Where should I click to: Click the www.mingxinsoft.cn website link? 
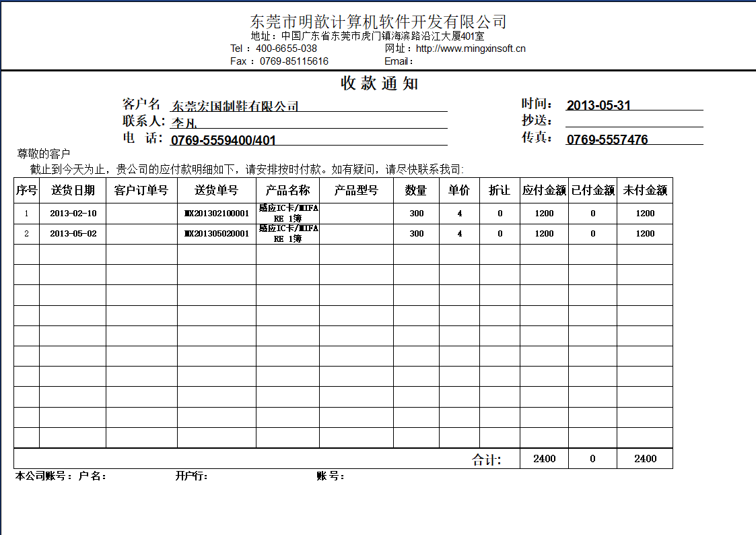471,49
